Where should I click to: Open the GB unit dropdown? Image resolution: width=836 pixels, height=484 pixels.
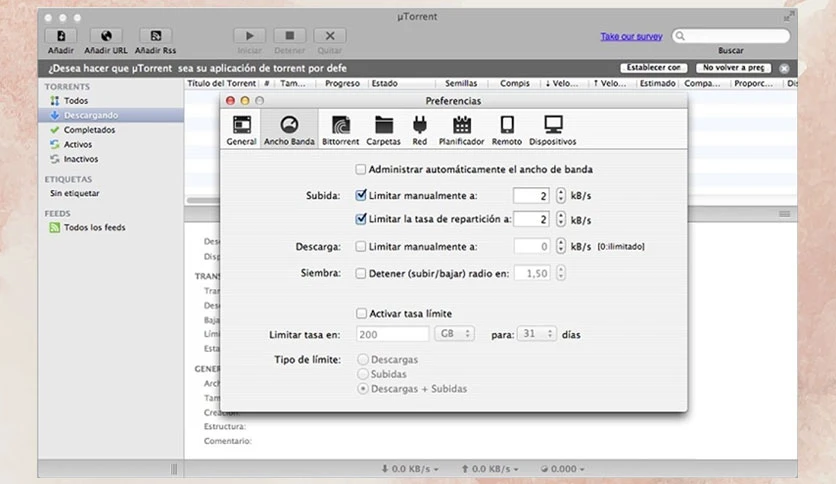pyautogui.click(x=454, y=334)
